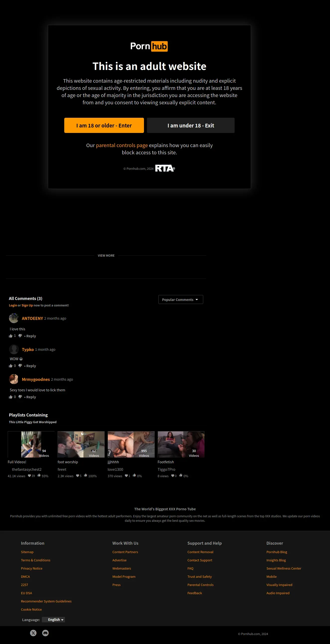Open playlist owner love1300
Screen dimensions: 330x644
pos(115,469)
